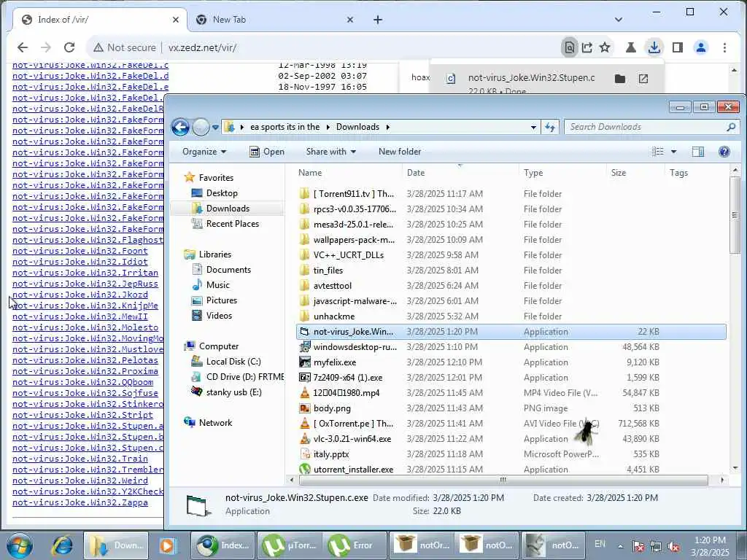Bookmark this page with star icon
Screen dimensions: 747x560
click(x=605, y=47)
